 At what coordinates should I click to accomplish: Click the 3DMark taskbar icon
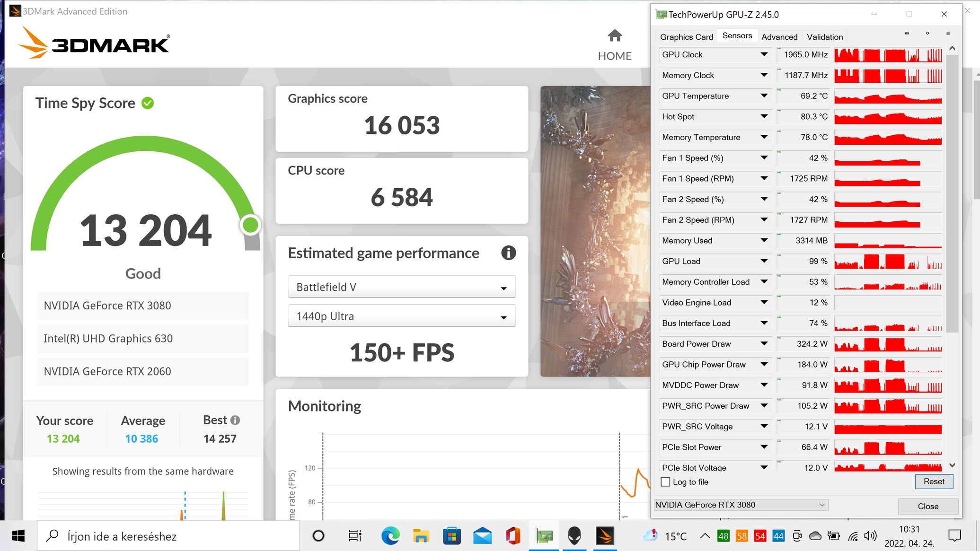(x=604, y=536)
